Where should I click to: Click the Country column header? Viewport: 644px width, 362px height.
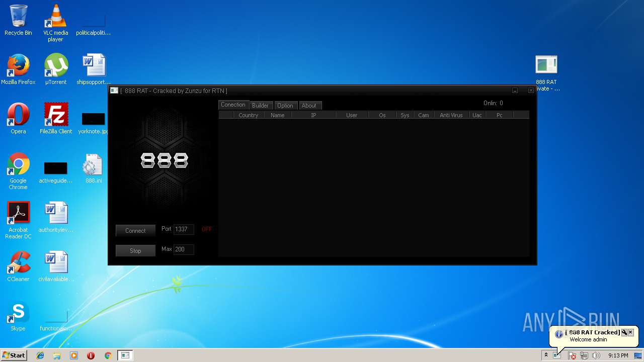[249, 115]
